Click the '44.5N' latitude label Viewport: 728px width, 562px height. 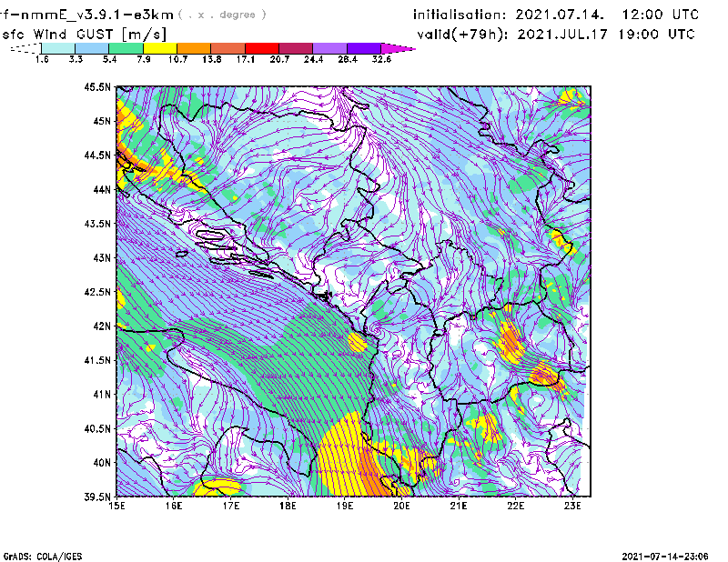(97, 155)
